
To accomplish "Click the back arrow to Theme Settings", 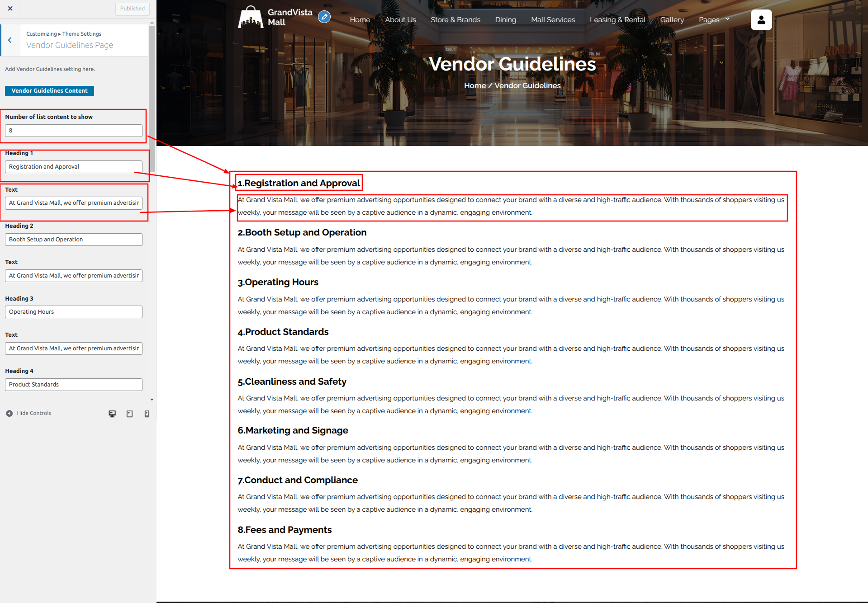I will click(x=10, y=40).
